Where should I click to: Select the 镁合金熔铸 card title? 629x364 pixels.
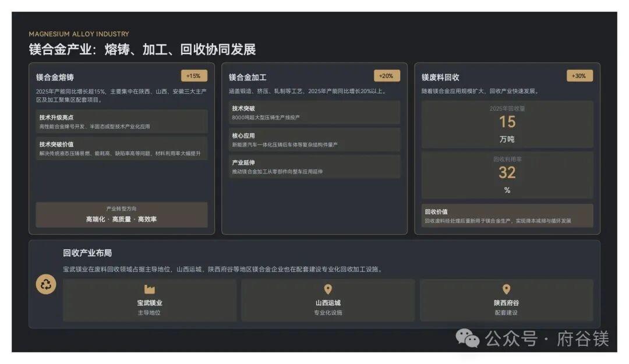55,77
